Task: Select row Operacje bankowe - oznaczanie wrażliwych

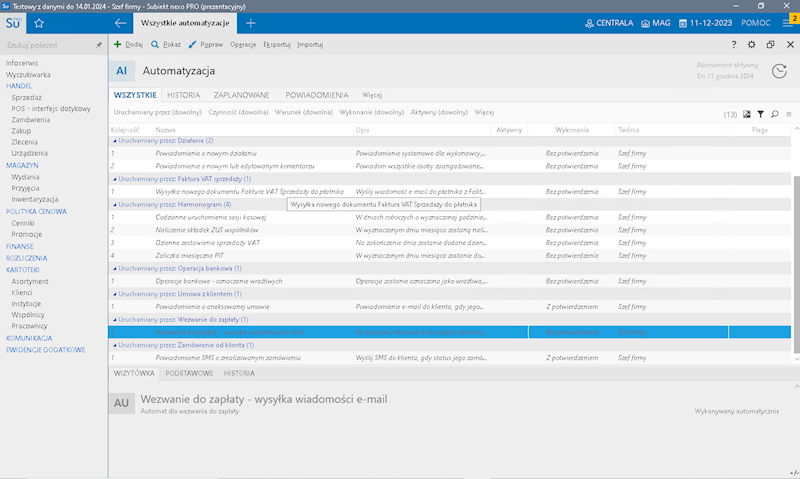Action: pyautogui.click(x=449, y=281)
